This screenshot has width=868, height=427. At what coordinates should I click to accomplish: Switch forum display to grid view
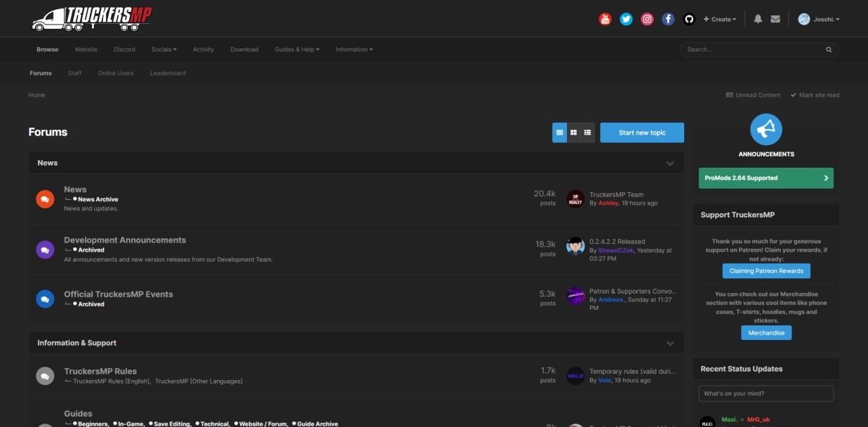pyautogui.click(x=573, y=132)
